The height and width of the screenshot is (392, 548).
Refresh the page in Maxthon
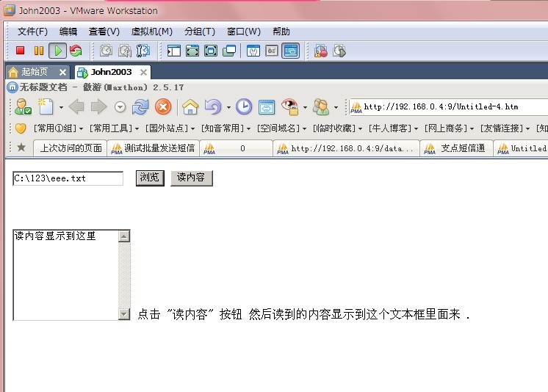coord(140,106)
